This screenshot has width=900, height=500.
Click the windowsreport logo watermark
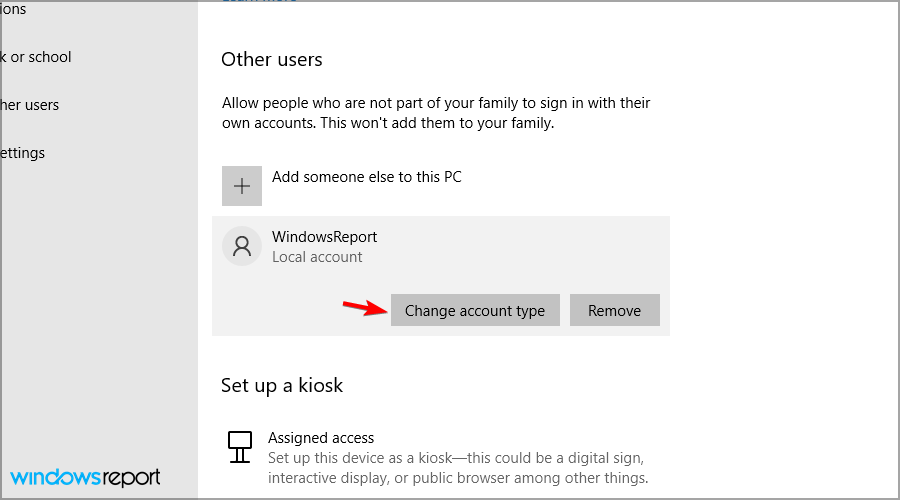(x=85, y=478)
